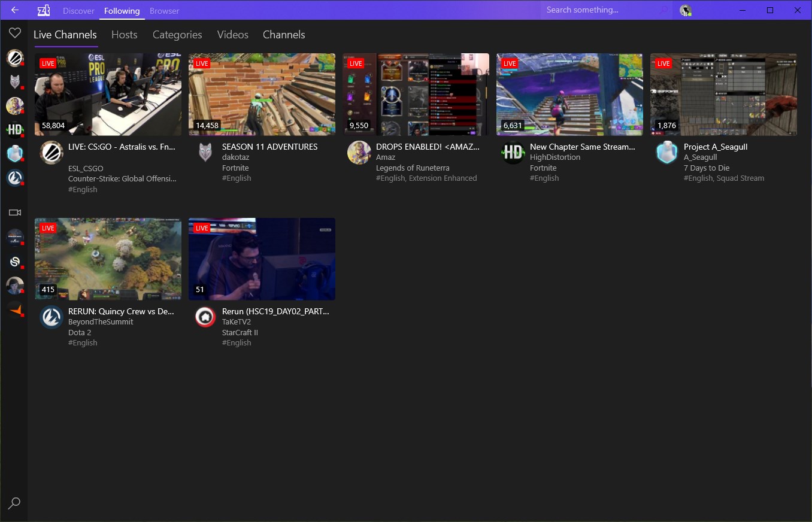Select the Following section

[x=122, y=11]
